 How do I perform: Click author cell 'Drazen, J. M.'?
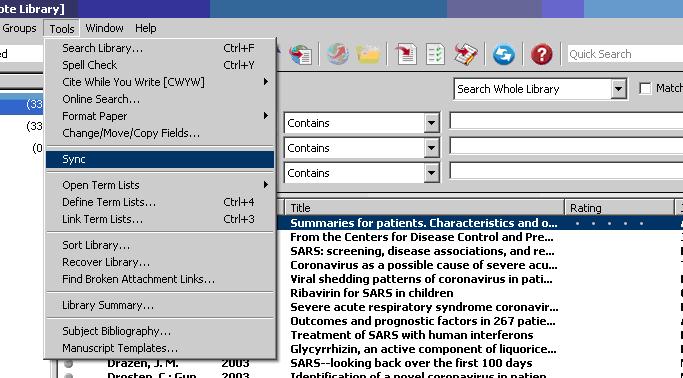click(x=142, y=363)
